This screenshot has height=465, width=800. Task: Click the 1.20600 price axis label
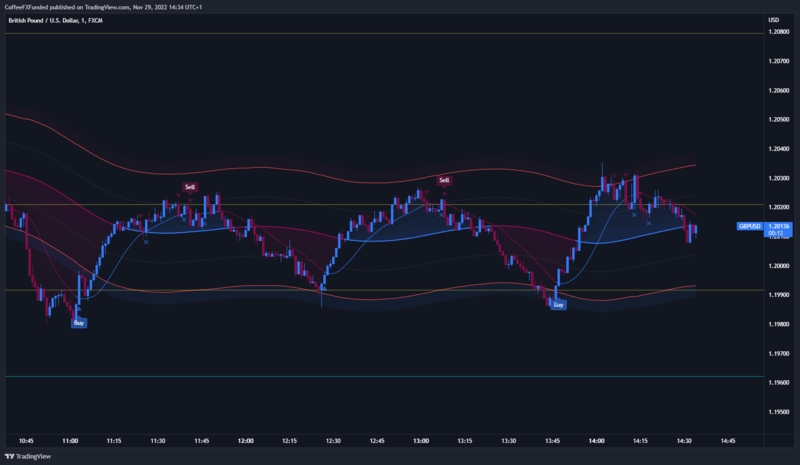click(x=779, y=90)
